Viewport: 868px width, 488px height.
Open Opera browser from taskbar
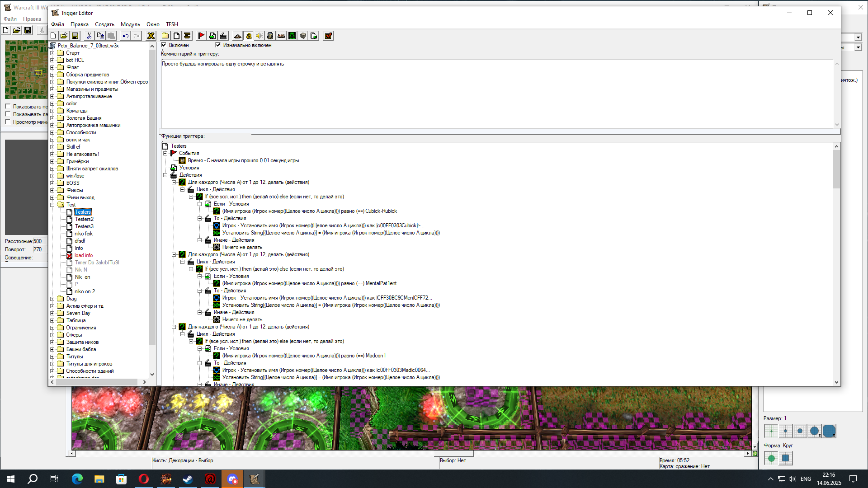click(144, 479)
